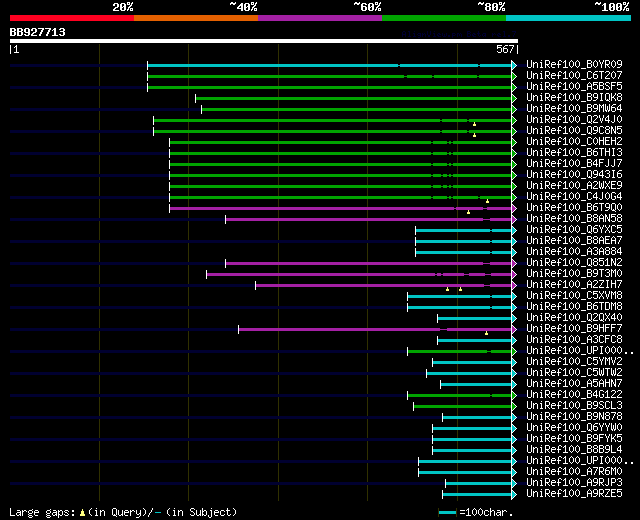Click the purple alignment bar of UniRef100_B9T3M0
Viewport: 640px width, 520px height.
[359, 275]
